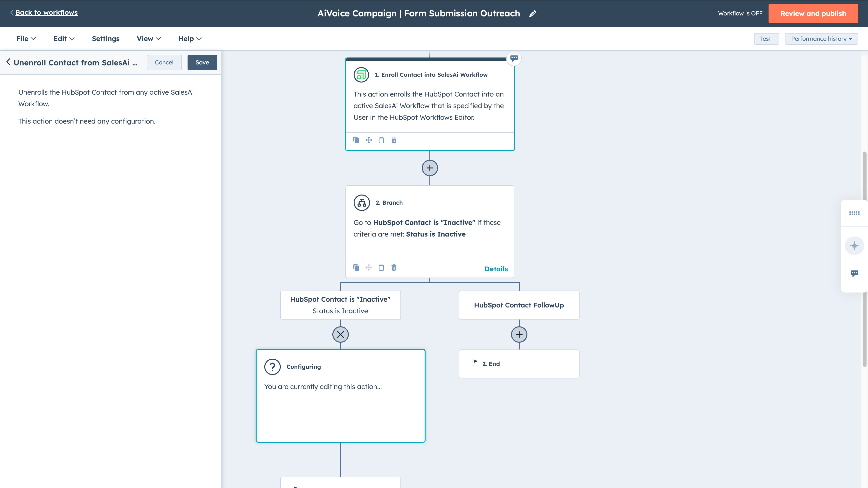Select the HubSpot Contact is Inactive branch box
This screenshot has height=488, width=868.
340,305
